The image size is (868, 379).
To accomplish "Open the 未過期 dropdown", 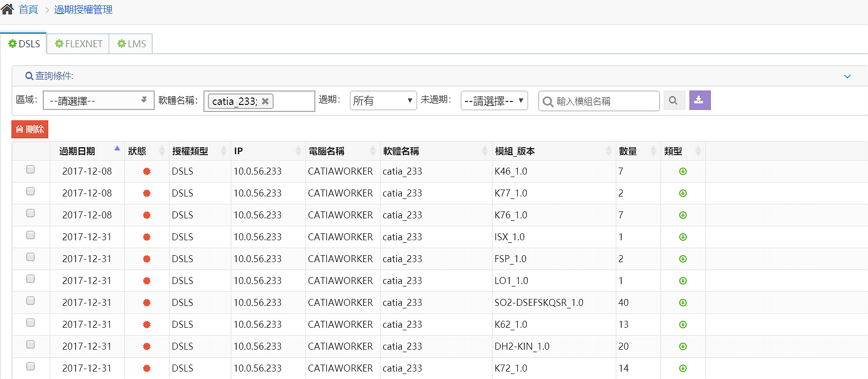I will pyautogui.click(x=494, y=100).
